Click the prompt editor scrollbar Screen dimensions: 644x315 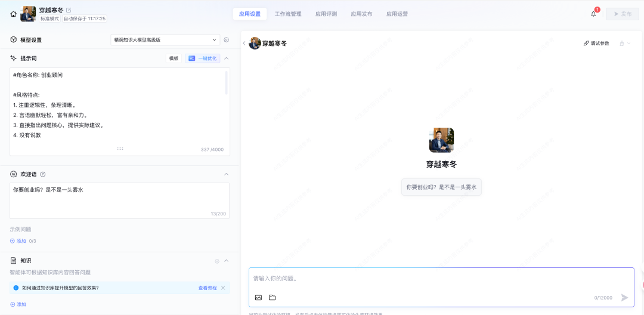point(226,84)
